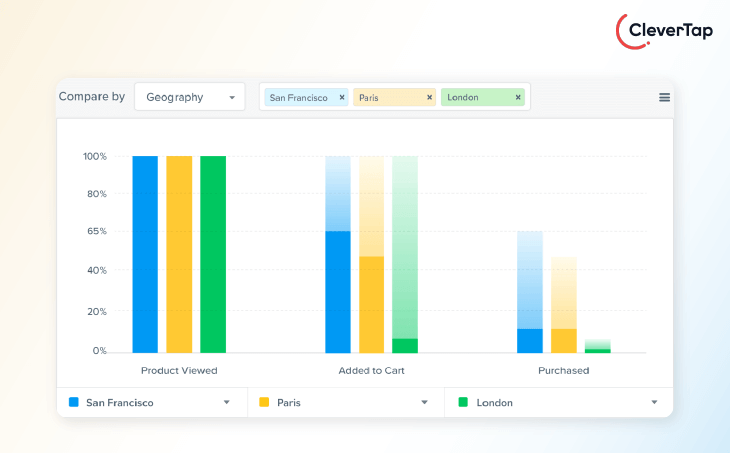Viewport: 730px width, 453px height.
Task: Select the yellow Added to Cart bar
Action: [x=371, y=304]
